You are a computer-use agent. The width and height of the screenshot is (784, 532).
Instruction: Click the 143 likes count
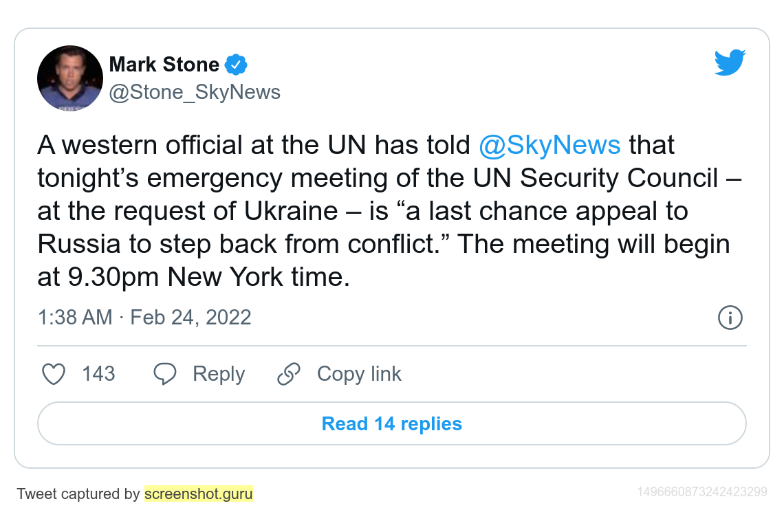coord(98,374)
